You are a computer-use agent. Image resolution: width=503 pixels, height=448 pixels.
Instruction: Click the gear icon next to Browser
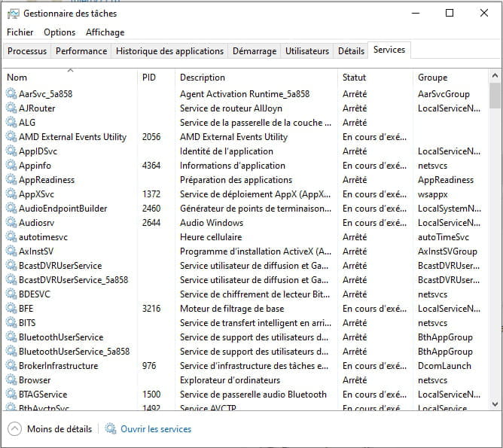(x=11, y=379)
